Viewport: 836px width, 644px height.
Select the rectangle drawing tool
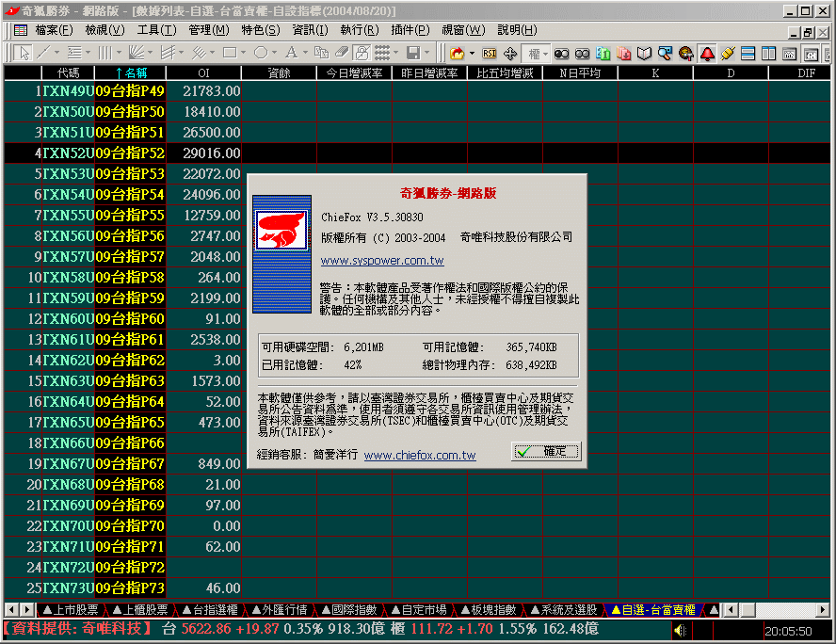pos(229,53)
